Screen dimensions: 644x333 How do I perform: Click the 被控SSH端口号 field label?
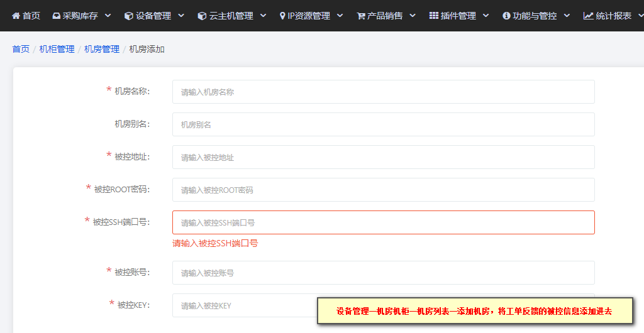pyautogui.click(x=121, y=222)
